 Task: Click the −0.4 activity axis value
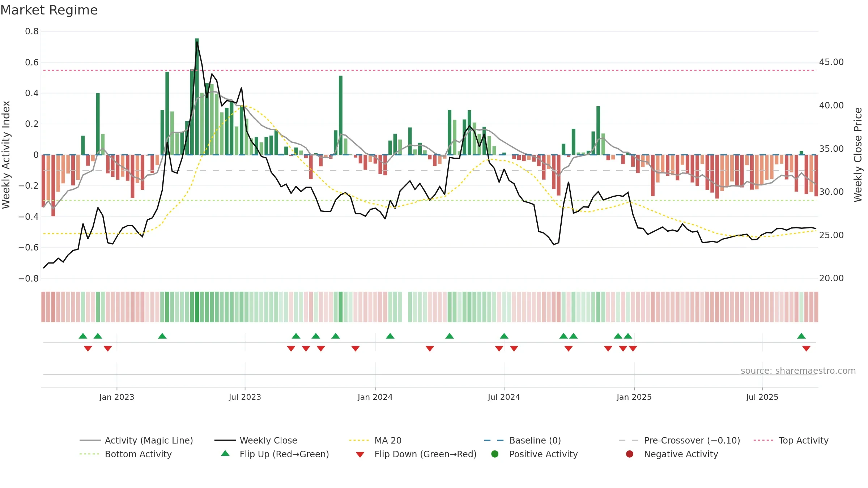tap(29, 217)
